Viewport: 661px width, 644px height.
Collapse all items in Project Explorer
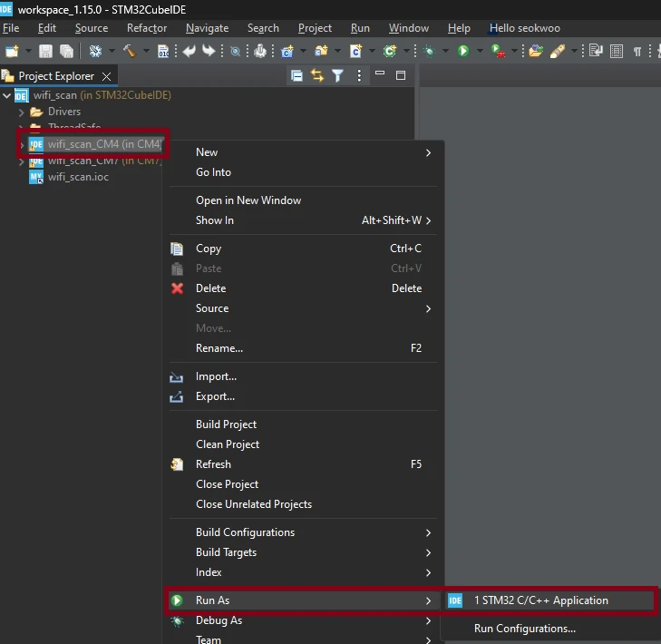296,76
